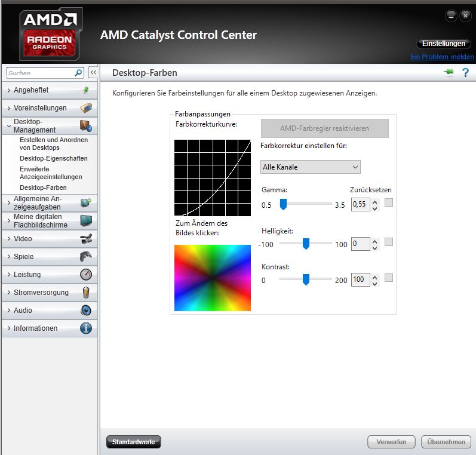Check the Gamma reset checkbox
Screen dimensions: 476x455
tap(389, 202)
